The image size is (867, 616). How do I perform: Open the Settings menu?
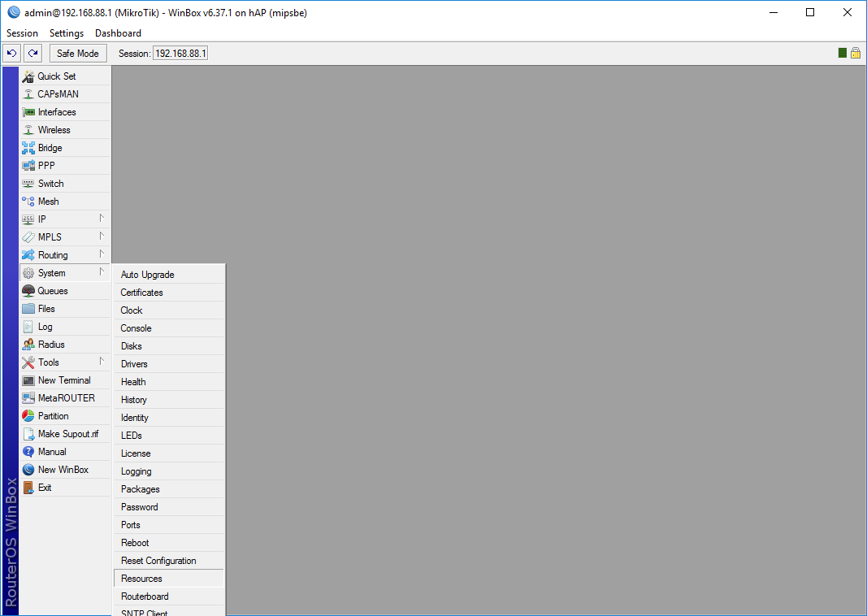67,33
